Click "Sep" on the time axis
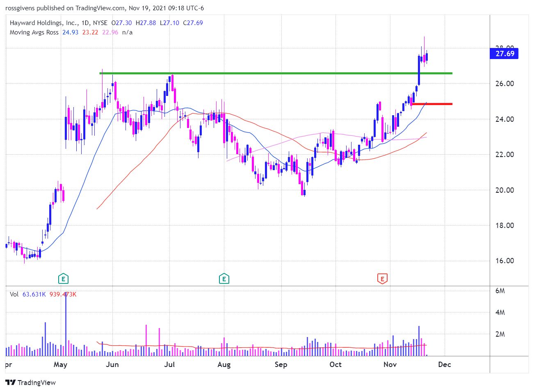Image resolution: width=534 pixels, height=392 pixels. point(281,365)
